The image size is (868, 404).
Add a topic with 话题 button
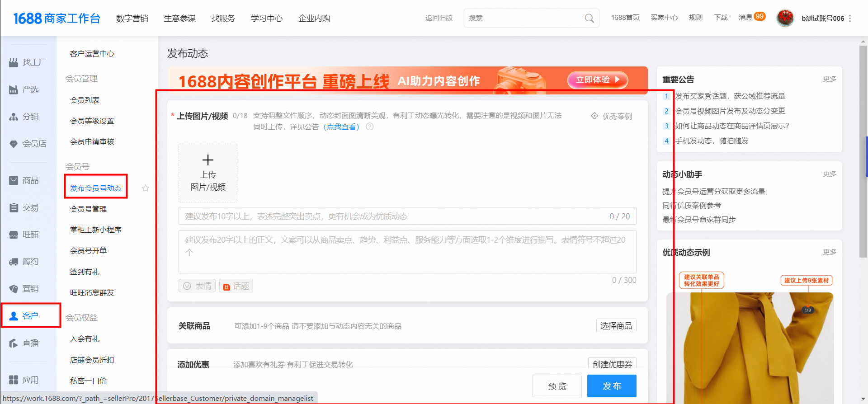coord(236,286)
